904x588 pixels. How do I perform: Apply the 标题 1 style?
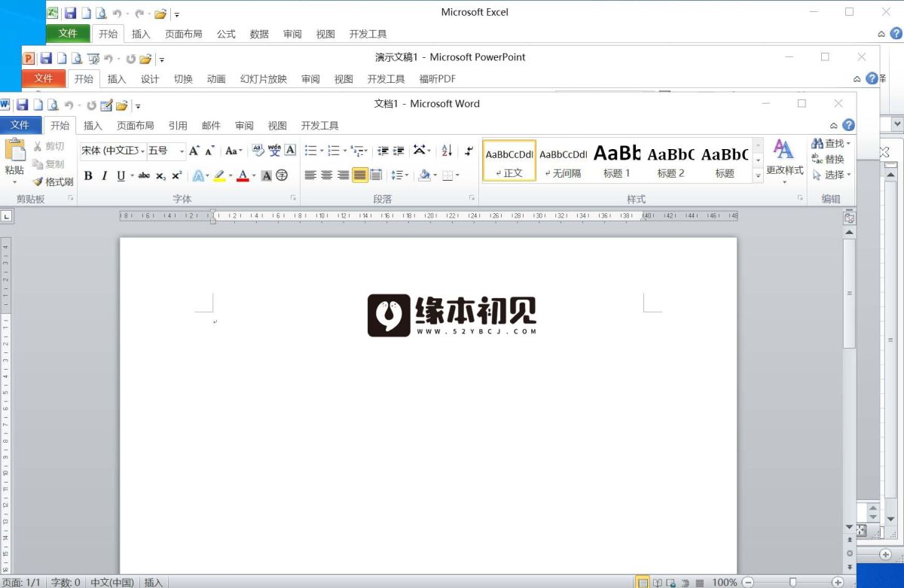click(x=617, y=161)
